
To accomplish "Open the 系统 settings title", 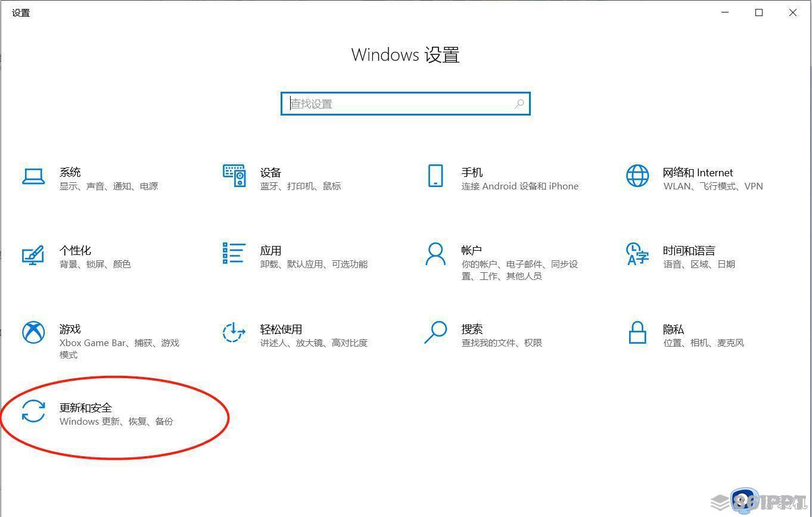I will tap(70, 172).
